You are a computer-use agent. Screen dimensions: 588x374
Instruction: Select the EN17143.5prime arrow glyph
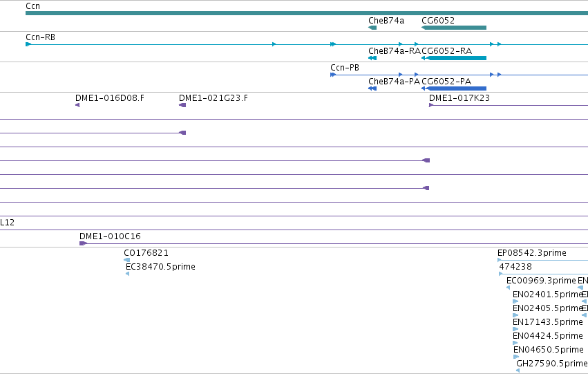point(515,329)
